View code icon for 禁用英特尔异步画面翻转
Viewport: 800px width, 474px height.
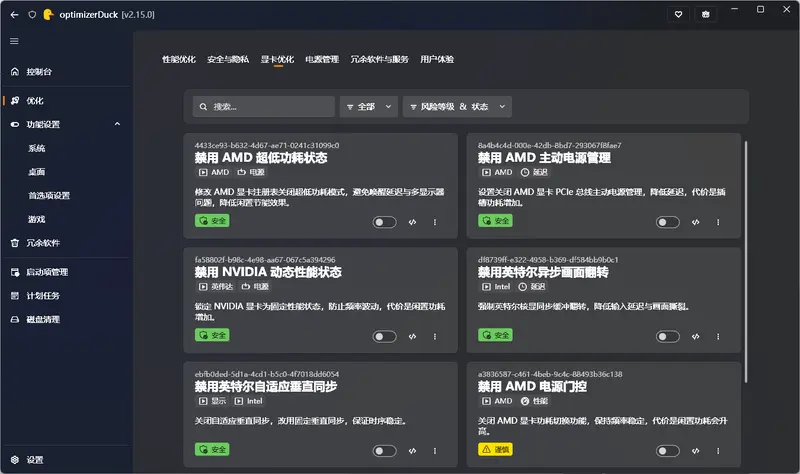pyautogui.click(x=695, y=336)
